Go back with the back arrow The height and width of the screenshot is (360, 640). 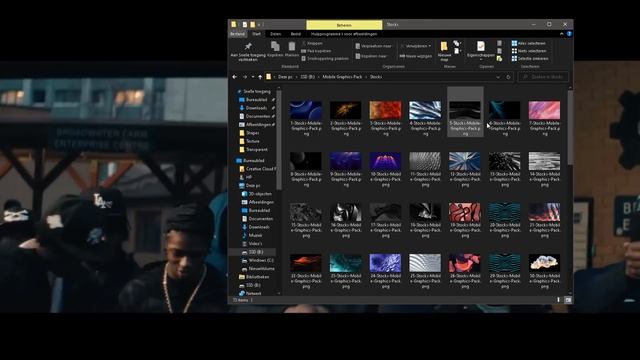point(235,77)
